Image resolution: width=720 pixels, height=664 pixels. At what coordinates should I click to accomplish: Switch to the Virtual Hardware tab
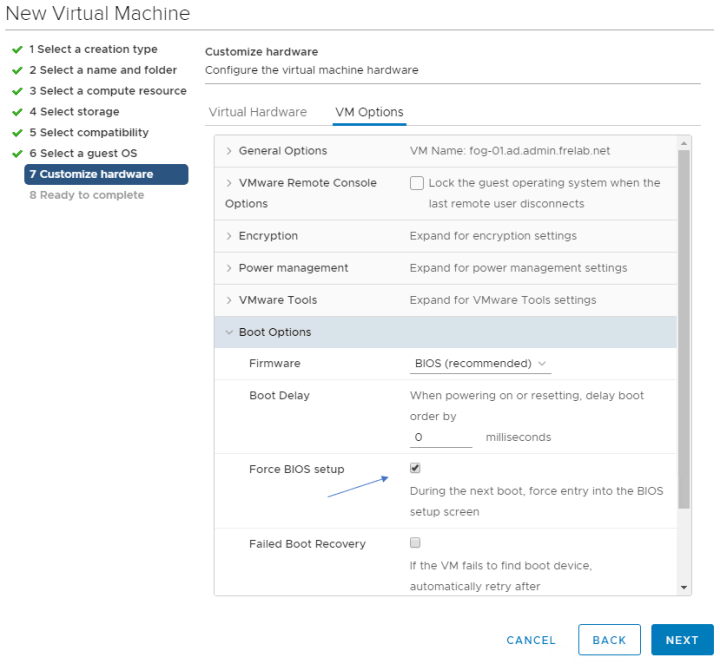pyautogui.click(x=258, y=112)
